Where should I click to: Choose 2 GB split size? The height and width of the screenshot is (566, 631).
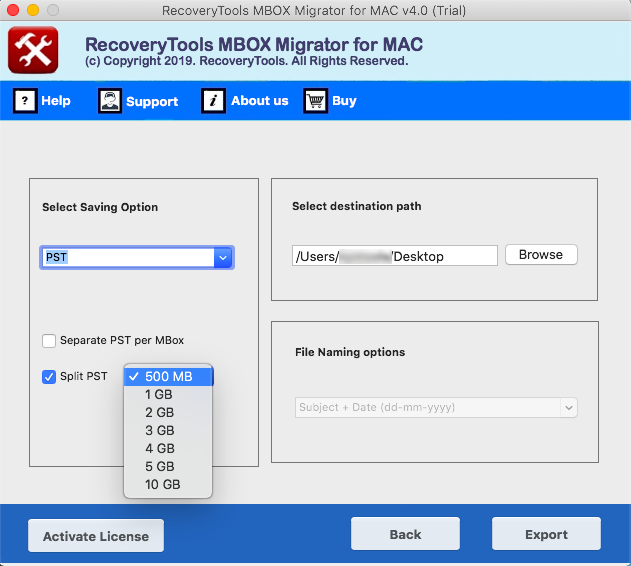(168, 413)
